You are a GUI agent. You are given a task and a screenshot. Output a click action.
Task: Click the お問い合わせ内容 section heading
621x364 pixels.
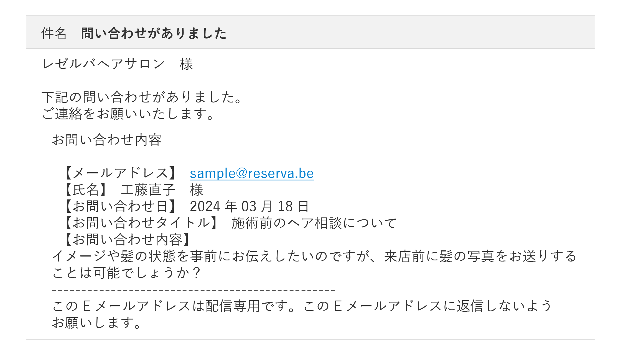tap(107, 140)
